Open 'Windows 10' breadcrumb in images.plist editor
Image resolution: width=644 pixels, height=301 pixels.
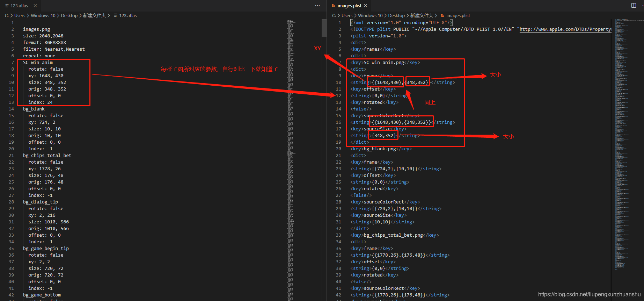(370, 16)
